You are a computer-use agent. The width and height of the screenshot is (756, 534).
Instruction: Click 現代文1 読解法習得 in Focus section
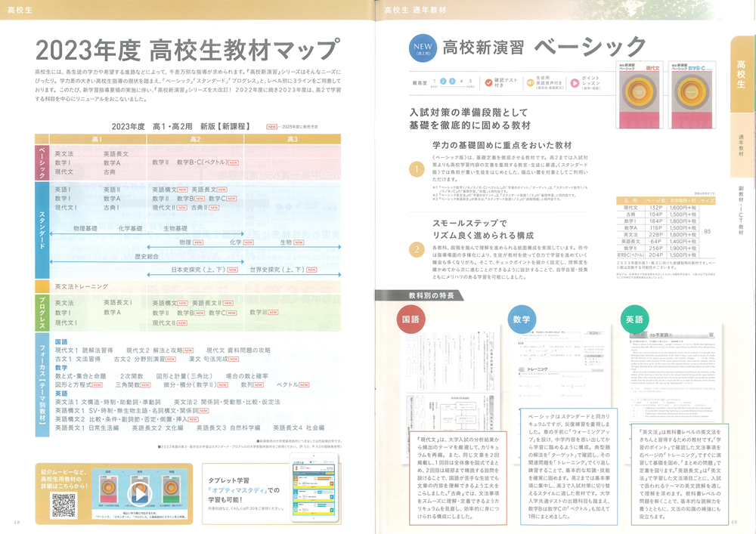[x=84, y=350]
